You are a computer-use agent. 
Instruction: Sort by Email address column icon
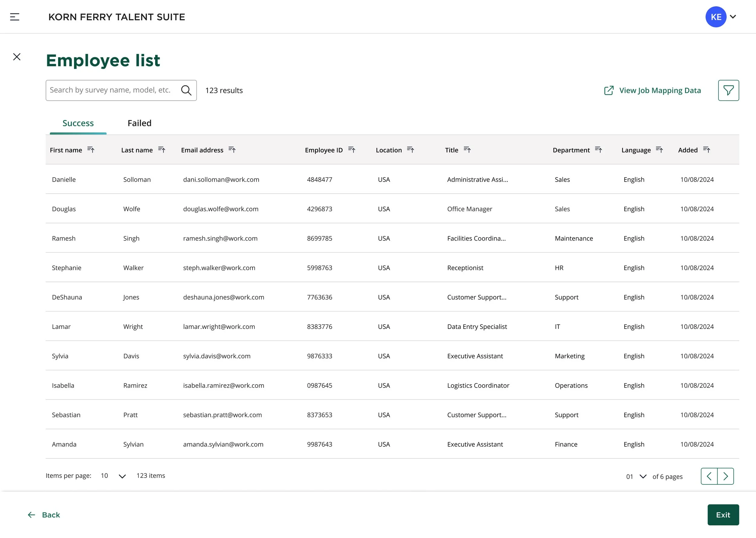(232, 150)
